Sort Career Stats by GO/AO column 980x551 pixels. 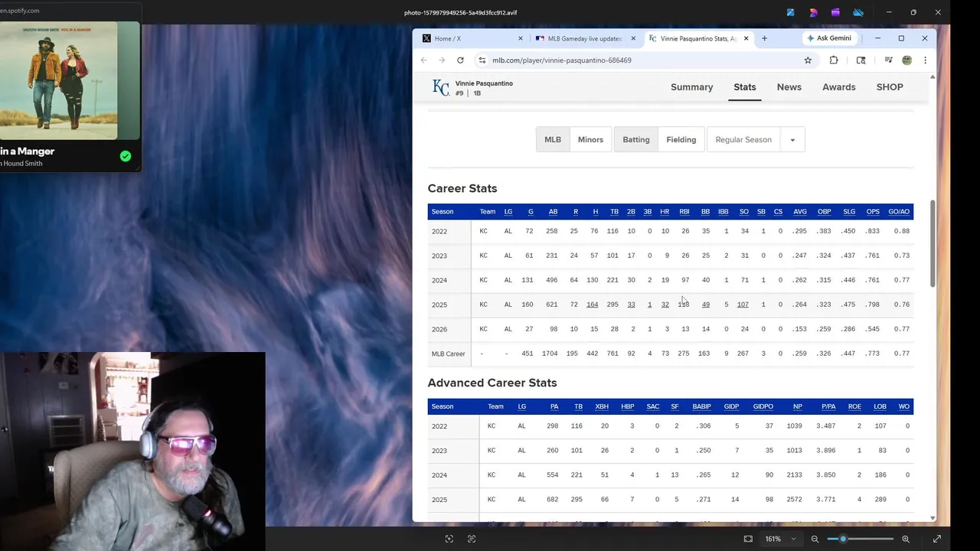(899, 212)
